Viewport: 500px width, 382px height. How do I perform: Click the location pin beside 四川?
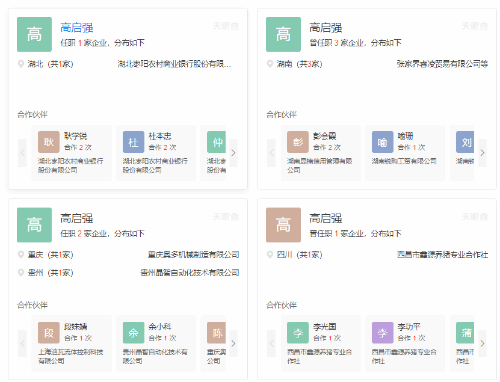pyautogui.click(x=270, y=255)
